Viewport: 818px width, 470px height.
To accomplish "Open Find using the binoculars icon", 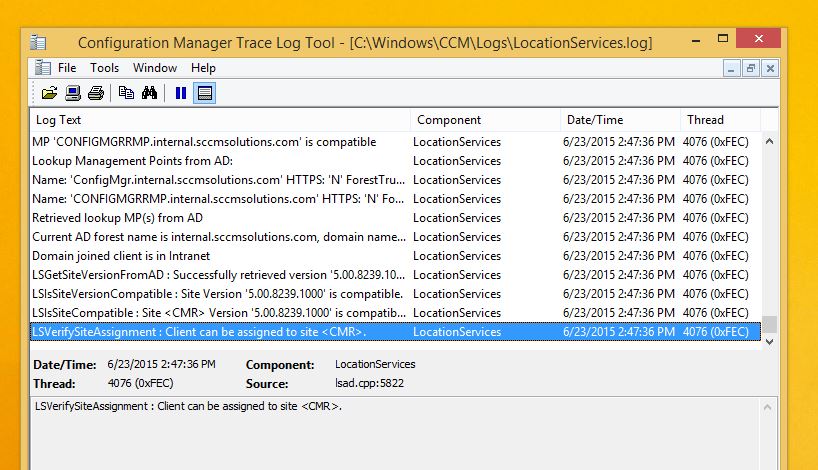I will click(150, 93).
